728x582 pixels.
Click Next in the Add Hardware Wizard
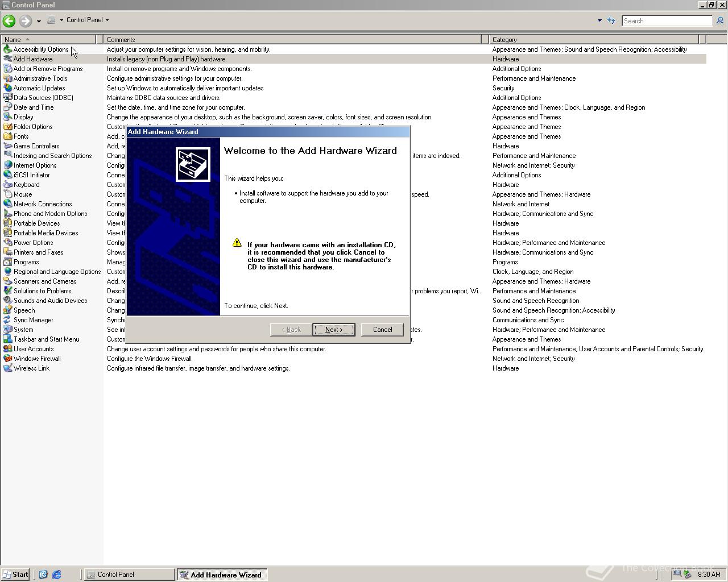point(334,330)
